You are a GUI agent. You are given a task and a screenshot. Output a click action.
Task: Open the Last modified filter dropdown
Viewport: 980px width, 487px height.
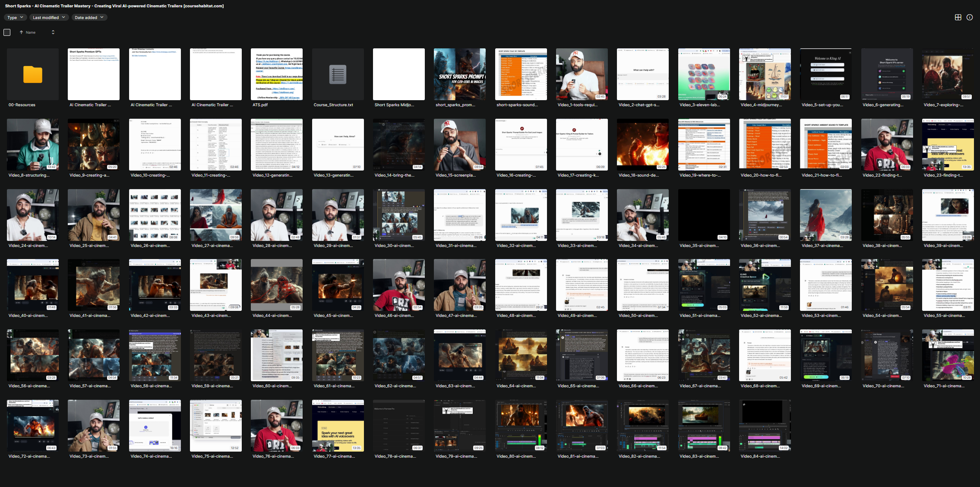coord(49,18)
